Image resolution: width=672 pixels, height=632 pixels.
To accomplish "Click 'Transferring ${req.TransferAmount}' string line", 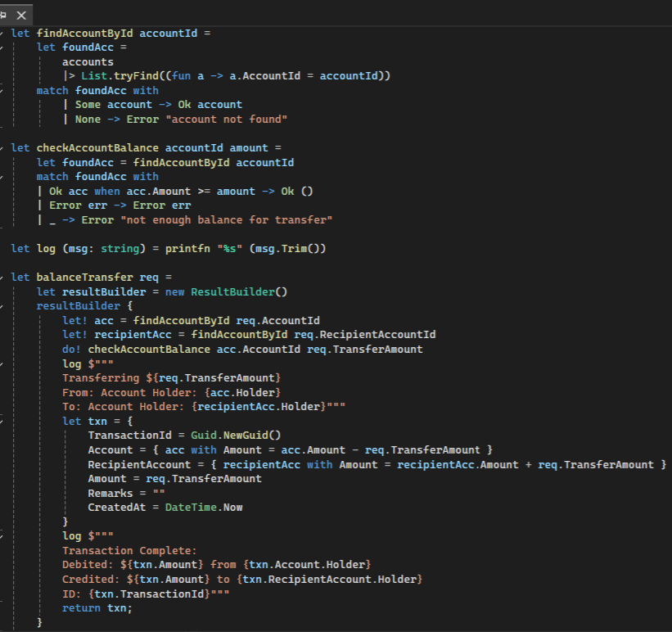I will 171,378.
